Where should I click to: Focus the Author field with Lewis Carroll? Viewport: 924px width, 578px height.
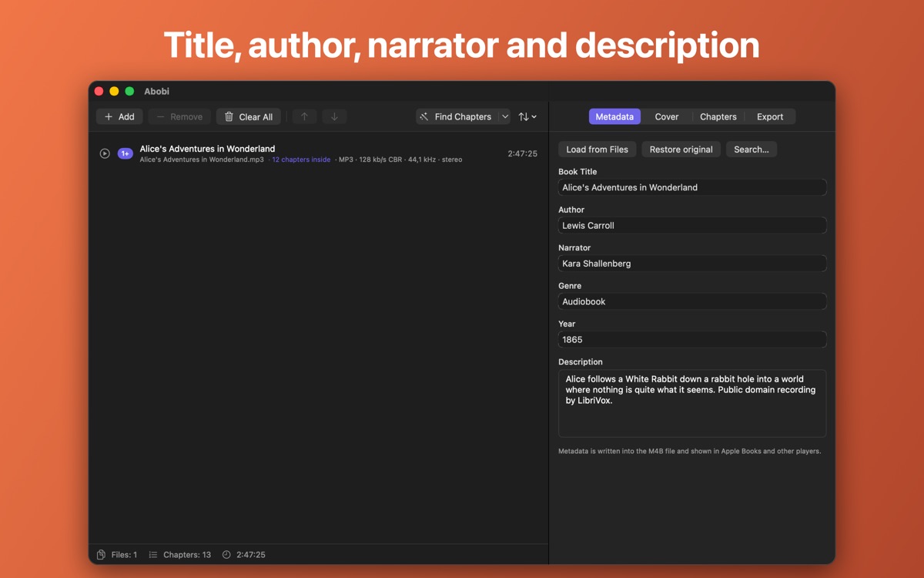[692, 226]
